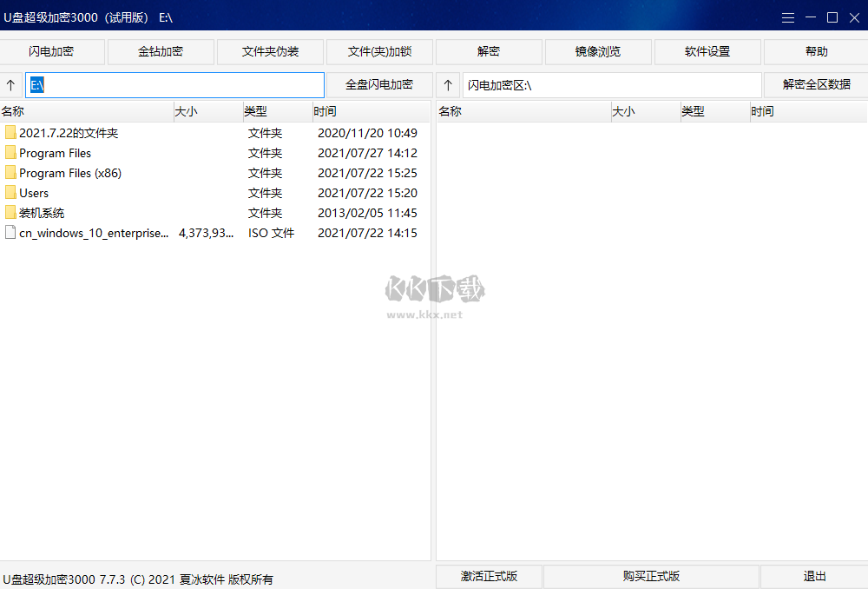
Task: Click 解密全区数据 to decrypt all data
Action: point(815,84)
